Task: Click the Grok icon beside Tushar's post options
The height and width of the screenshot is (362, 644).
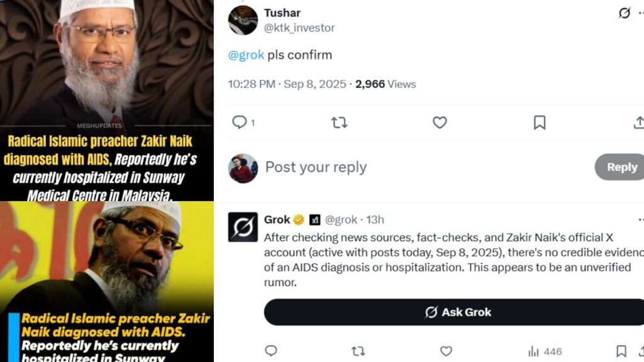Action: coord(625,13)
